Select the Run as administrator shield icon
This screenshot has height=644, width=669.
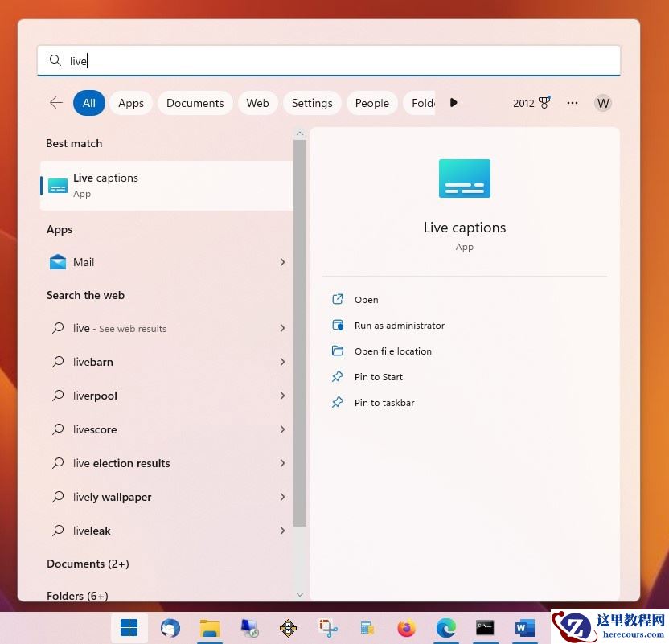click(x=338, y=326)
